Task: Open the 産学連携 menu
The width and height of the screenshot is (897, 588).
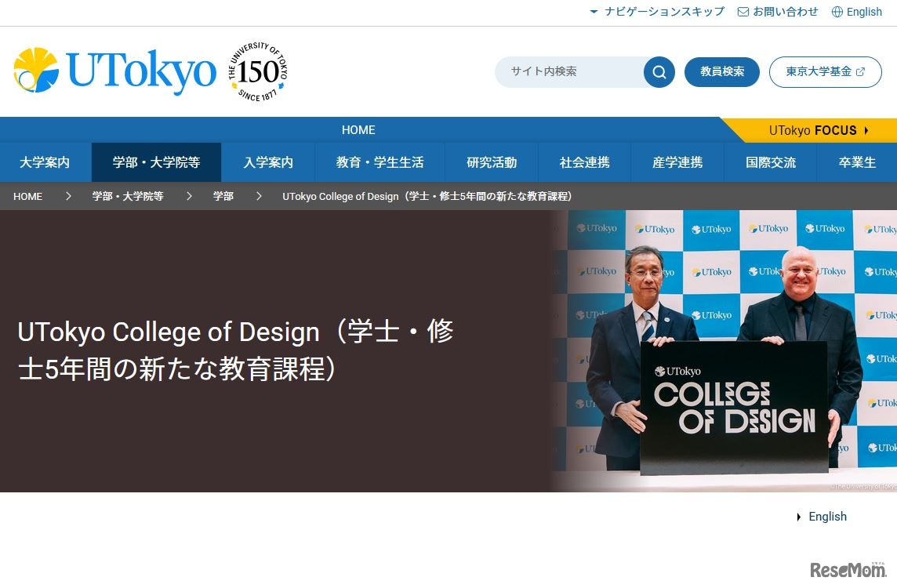Action: 677,162
